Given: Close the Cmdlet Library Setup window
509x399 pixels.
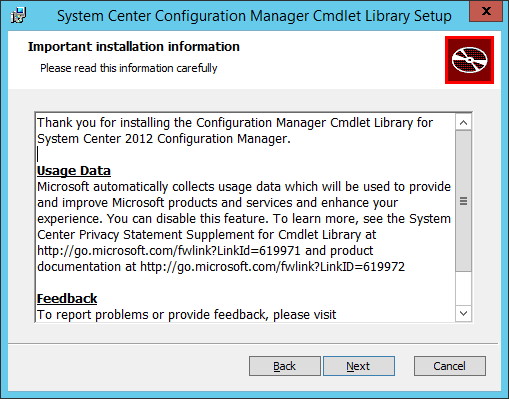Looking at the screenshot, I should tap(486, 11).
